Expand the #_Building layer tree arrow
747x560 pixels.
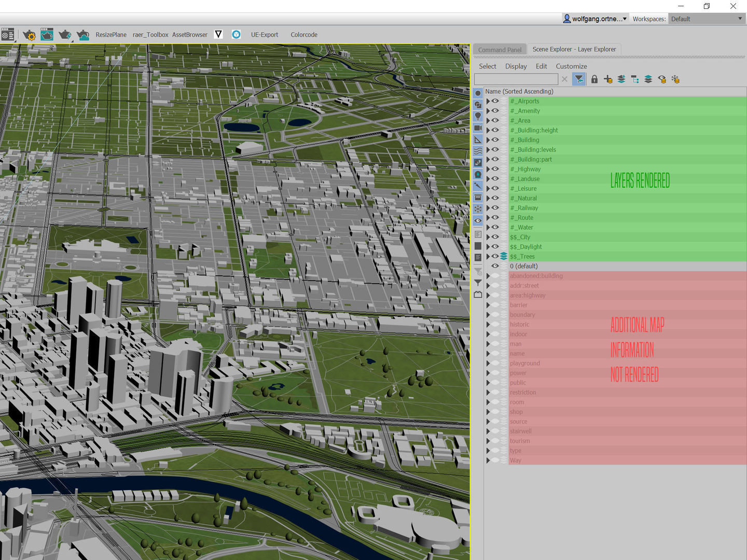[488, 139]
